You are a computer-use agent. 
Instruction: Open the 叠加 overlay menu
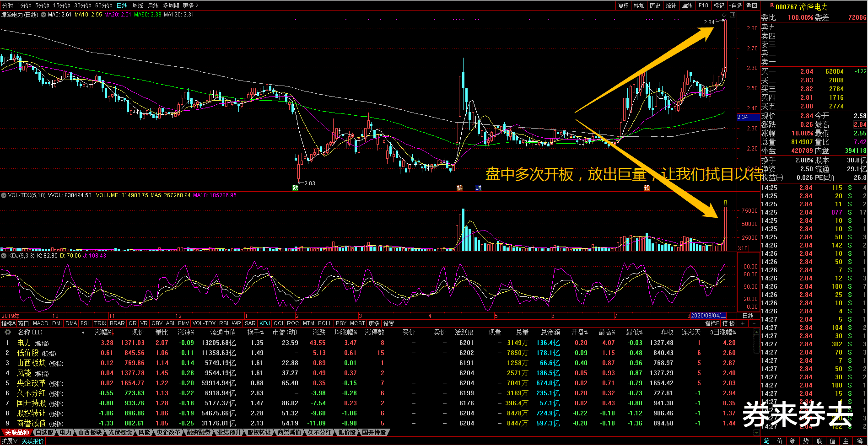(x=639, y=5)
